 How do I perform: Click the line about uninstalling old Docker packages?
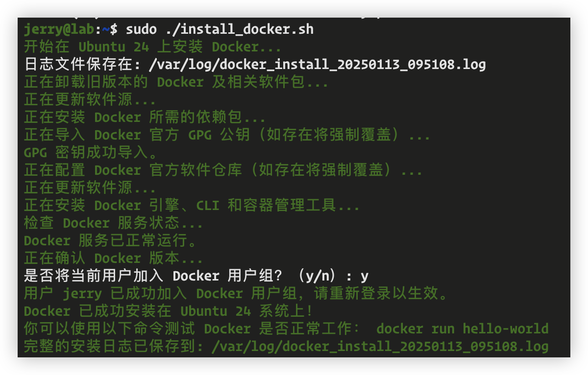click(x=176, y=82)
